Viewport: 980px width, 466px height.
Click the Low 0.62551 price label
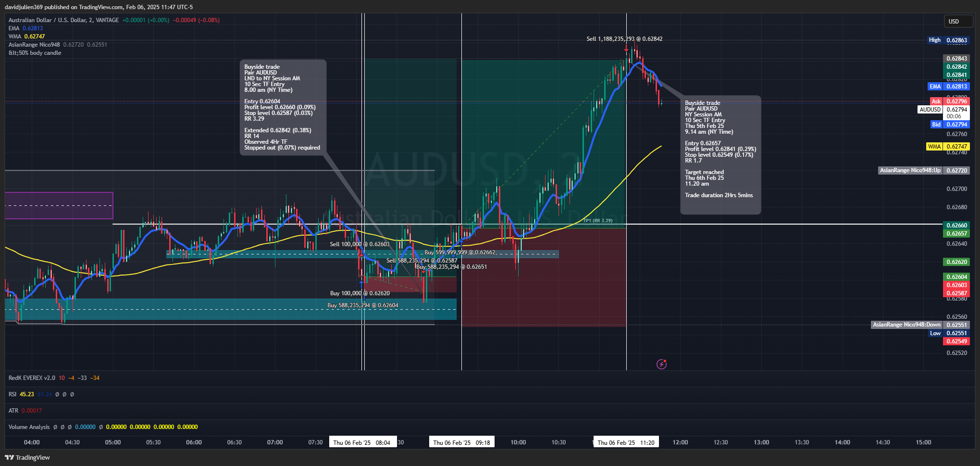click(949, 333)
